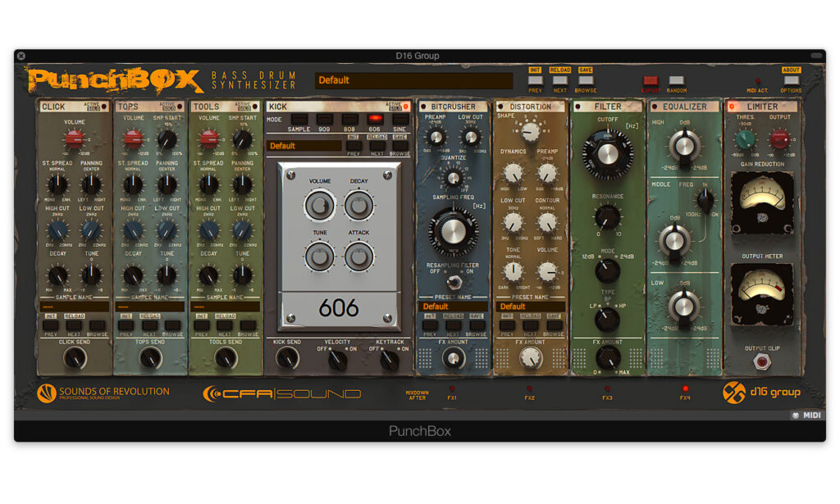
Task: Click the red Export button
Action: 651,80
